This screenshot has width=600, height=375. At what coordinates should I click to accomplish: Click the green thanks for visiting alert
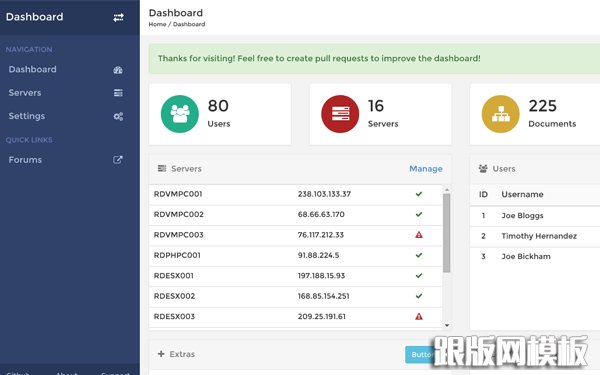point(374,59)
